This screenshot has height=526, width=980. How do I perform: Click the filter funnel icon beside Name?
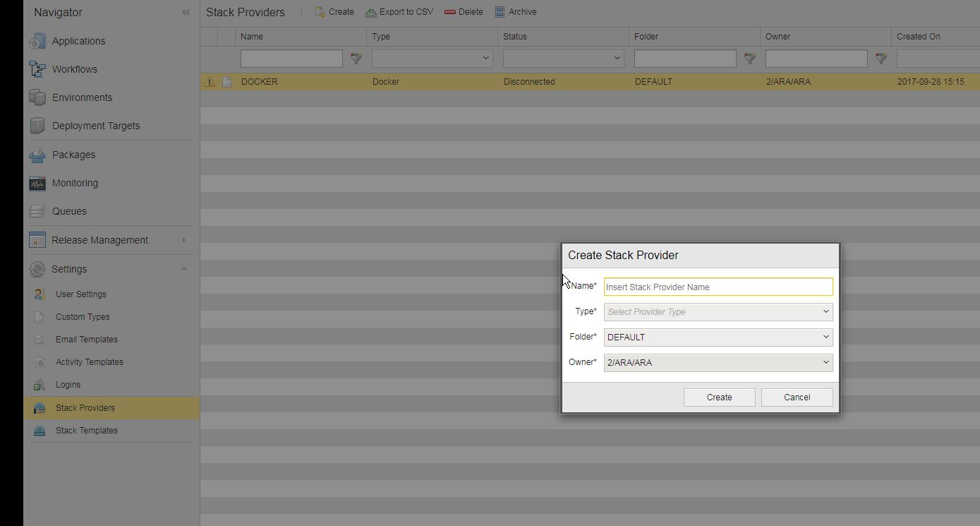(356, 59)
